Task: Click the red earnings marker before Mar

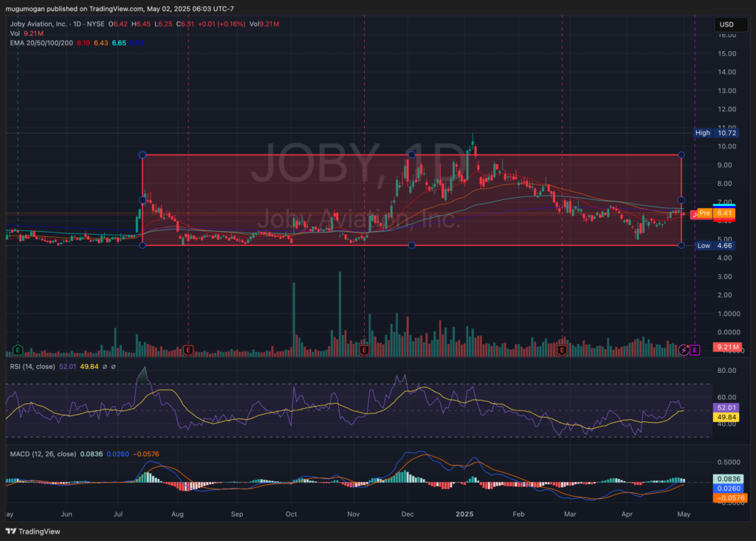Action: [x=562, y=350]
